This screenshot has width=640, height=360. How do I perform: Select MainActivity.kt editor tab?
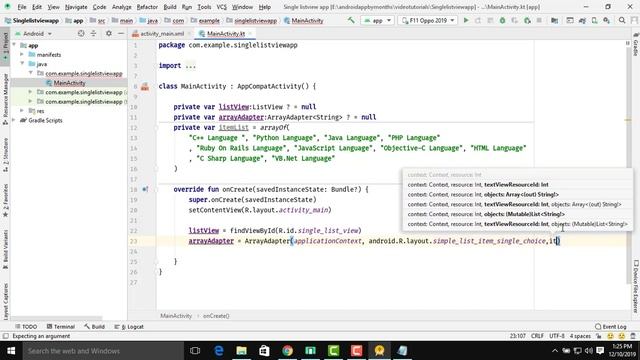coord(225,33)
